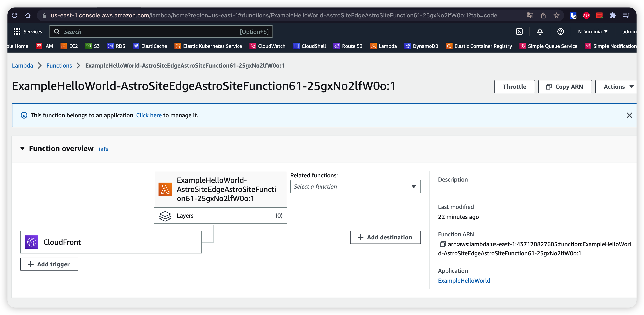This screenshot has height=315, width=644.
Task: Open the S3 service shortcut
Action: coord(92,46)
